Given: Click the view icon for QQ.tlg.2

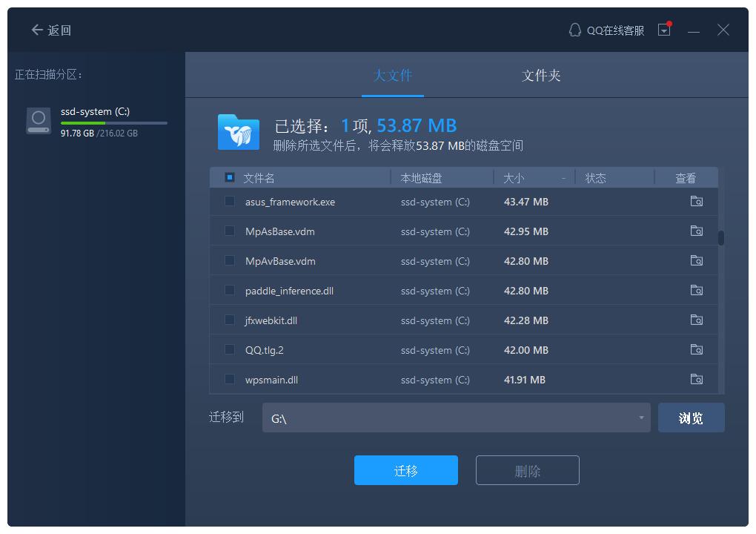Looking at the screenshot, I should click(696, 350).
